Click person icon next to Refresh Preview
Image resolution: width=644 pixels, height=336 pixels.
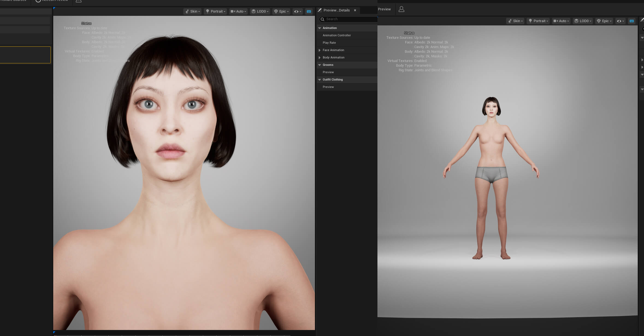click(79, 1)
